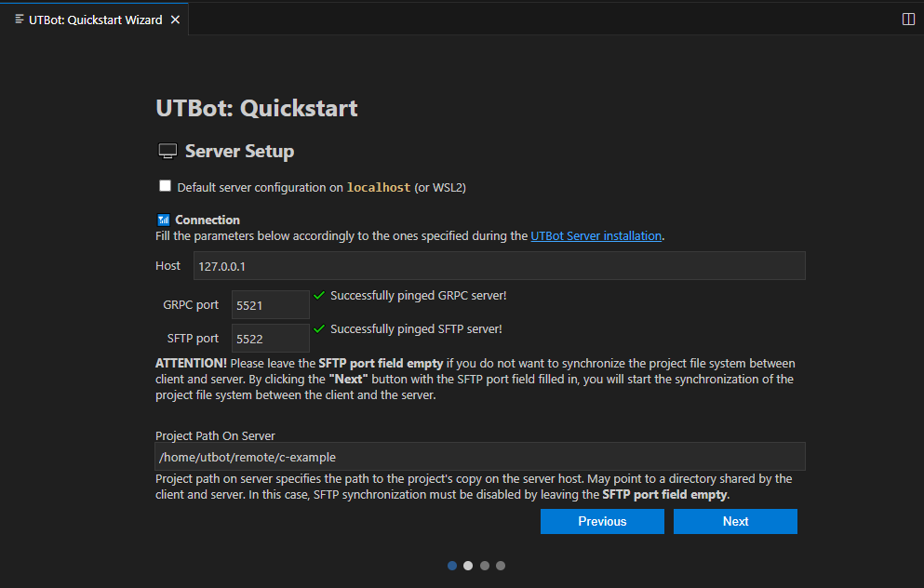Select the Project Path On Server field
This screenshot has height=588, width=924.
click(x=480, y=457)
